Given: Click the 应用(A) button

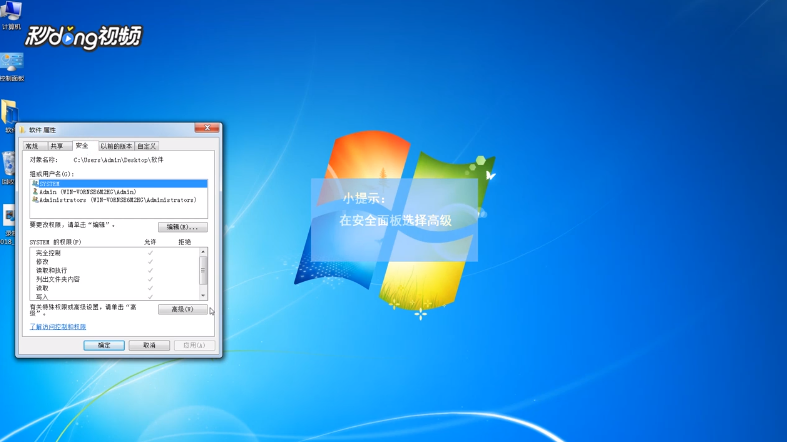Looking at the screenshot, I should [x=194, y=345].
